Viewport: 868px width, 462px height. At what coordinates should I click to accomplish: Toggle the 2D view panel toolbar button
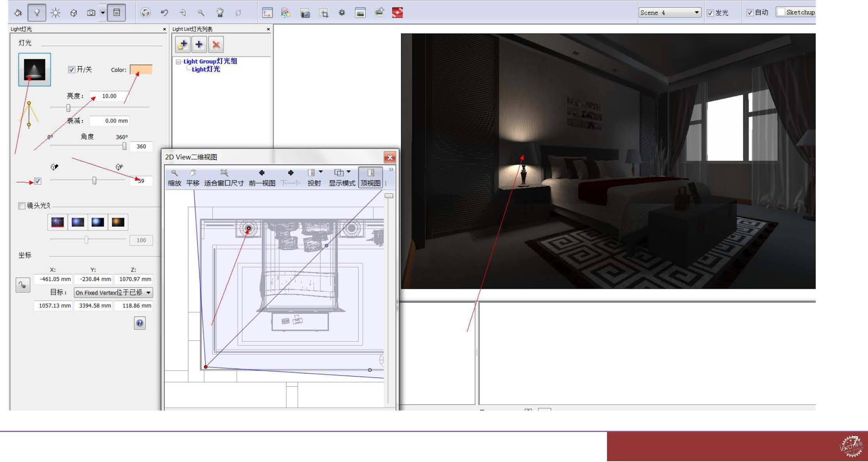click(116, 12)
